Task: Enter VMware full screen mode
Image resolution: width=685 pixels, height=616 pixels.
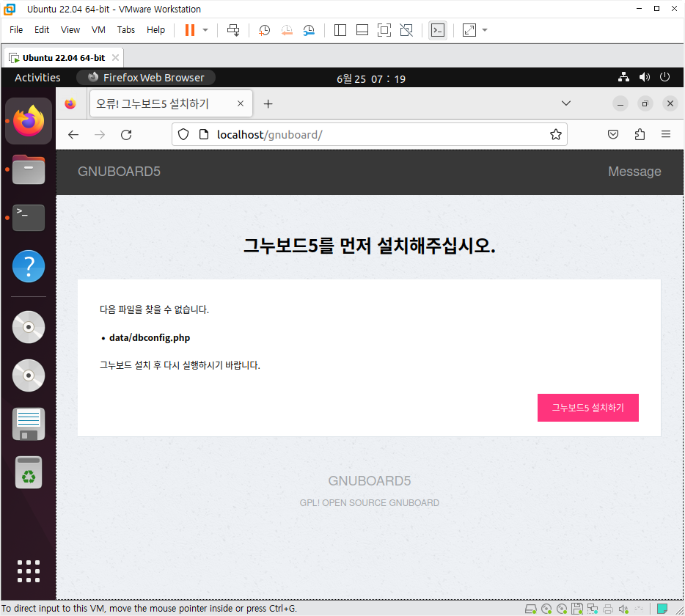Action: tap(384, 30)
